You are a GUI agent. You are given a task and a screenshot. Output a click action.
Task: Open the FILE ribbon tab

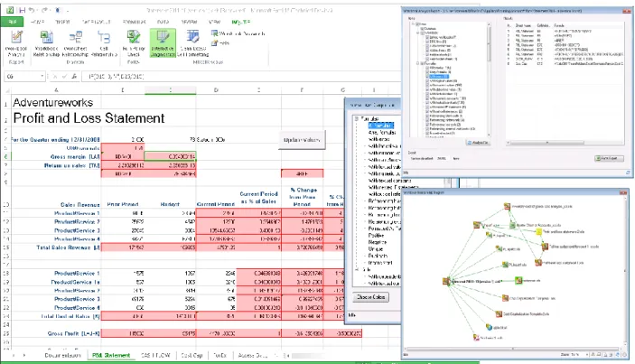point(12,22)
